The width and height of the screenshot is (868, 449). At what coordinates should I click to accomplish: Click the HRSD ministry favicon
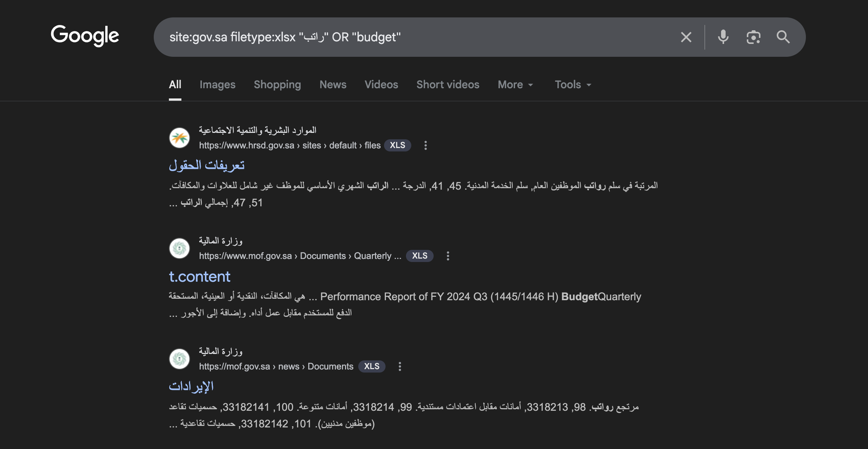pyautogui.click(x=180, y=138)
